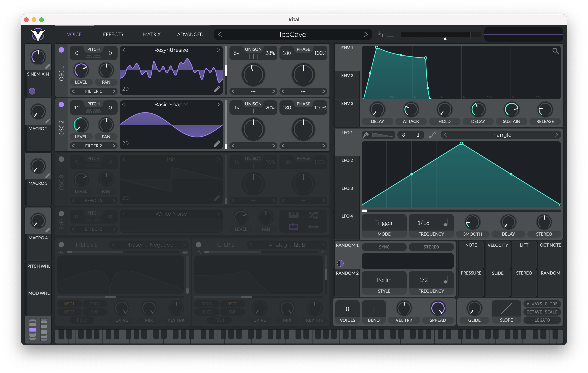Edit MACRO 3 name with pencil icon
Image resolution: width=588 pixels, height=373 pixels.
48,175
